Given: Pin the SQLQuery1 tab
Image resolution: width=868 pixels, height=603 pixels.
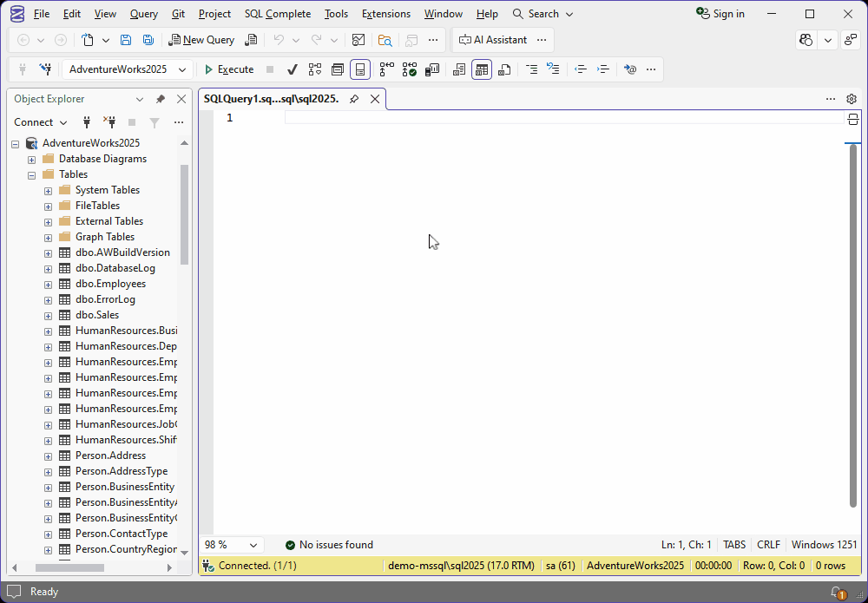Looking at the screenshot, I should [x=355, y=99].
